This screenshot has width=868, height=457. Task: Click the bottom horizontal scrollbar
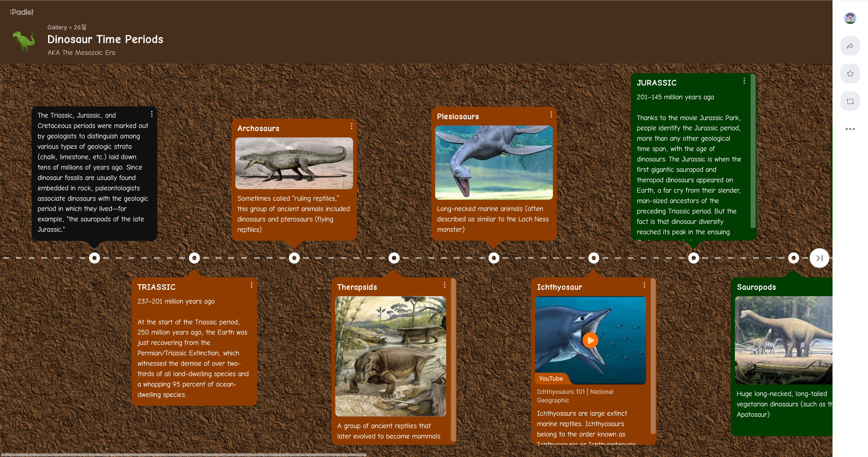click(183, 455)
